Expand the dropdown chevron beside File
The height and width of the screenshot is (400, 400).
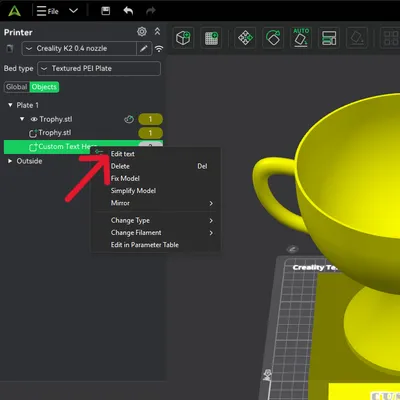coord(73,11)
